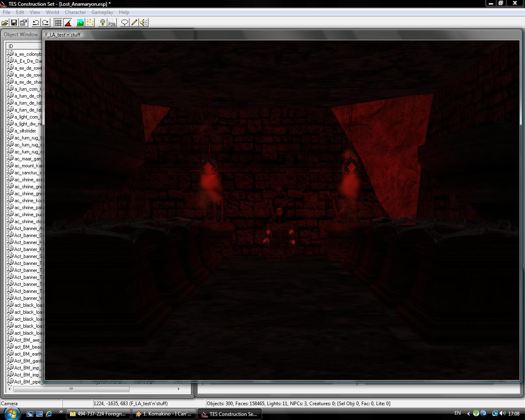Click the Open data files icon
Screen dimensions: 525x420
click(x=5, y=23)
